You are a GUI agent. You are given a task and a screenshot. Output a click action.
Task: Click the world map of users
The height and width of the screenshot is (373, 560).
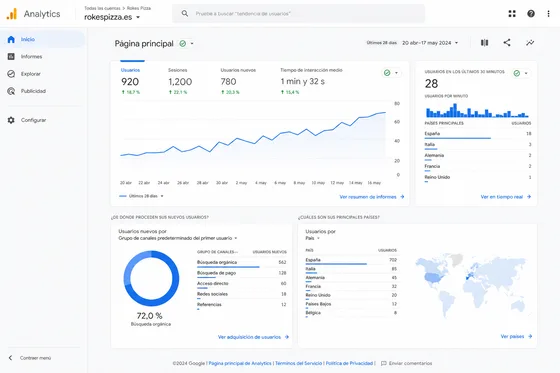coord(471,285)
